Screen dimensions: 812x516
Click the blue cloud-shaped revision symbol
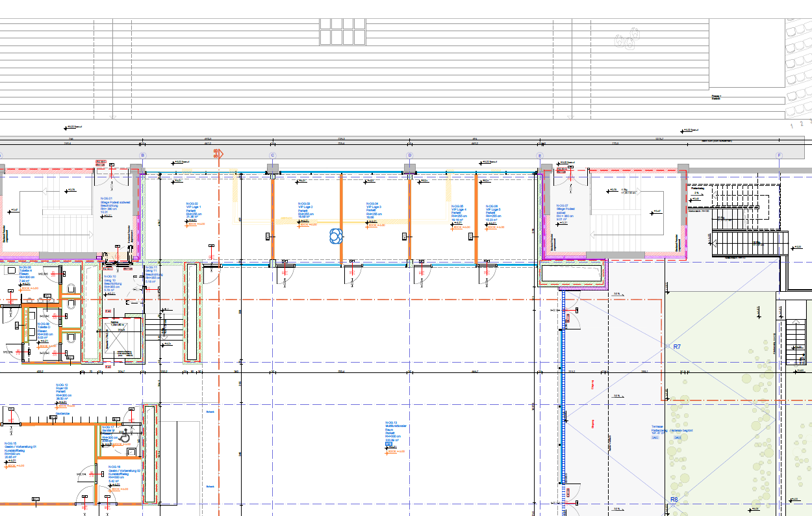[336, 237]
